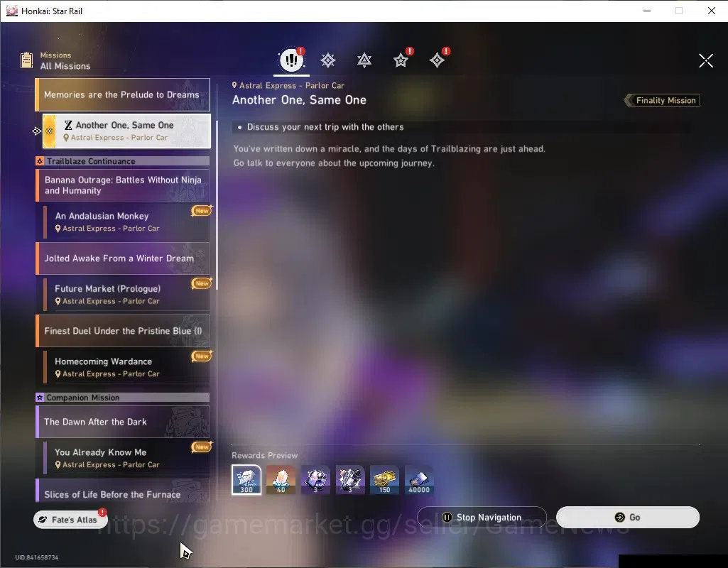728x568 pixels.
Task: Click the Trailblaze Continuance section icon
Action: [x=40, y=161]
